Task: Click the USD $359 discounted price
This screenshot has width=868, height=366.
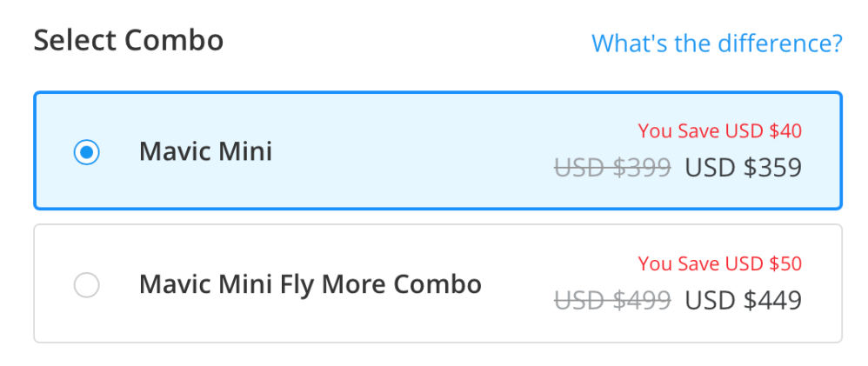Action: pyautogui.click(x=743, y=167)
